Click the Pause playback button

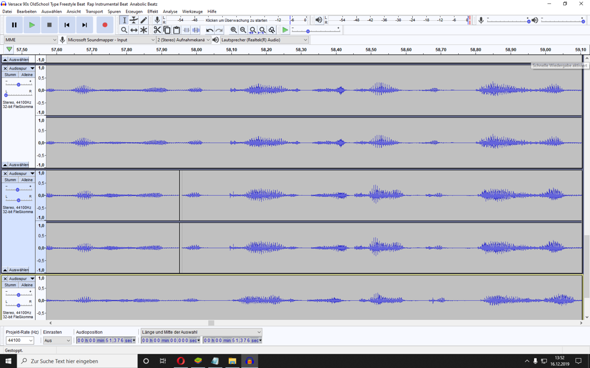click(x=14, y=25)
